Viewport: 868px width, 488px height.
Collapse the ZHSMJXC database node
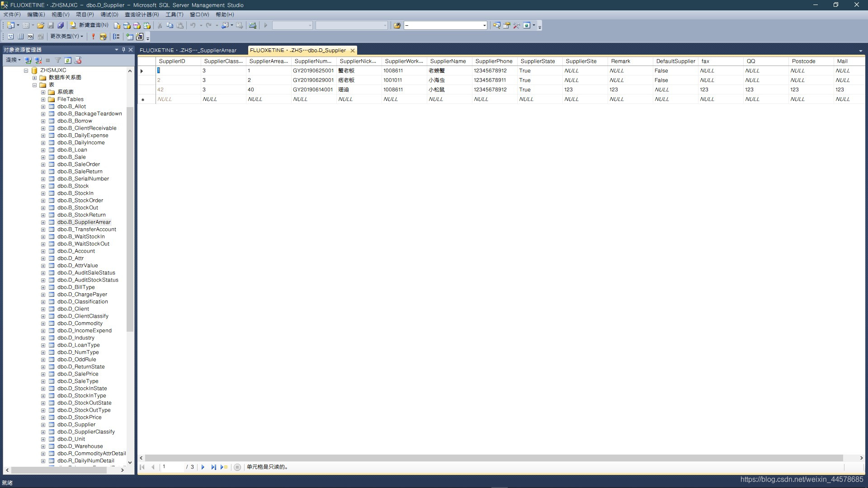(26, 70)
